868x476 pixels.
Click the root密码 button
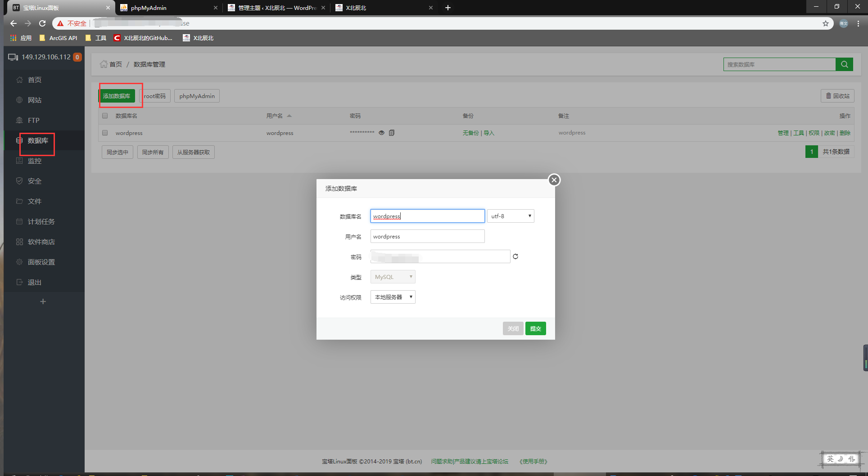pos(155,96)
